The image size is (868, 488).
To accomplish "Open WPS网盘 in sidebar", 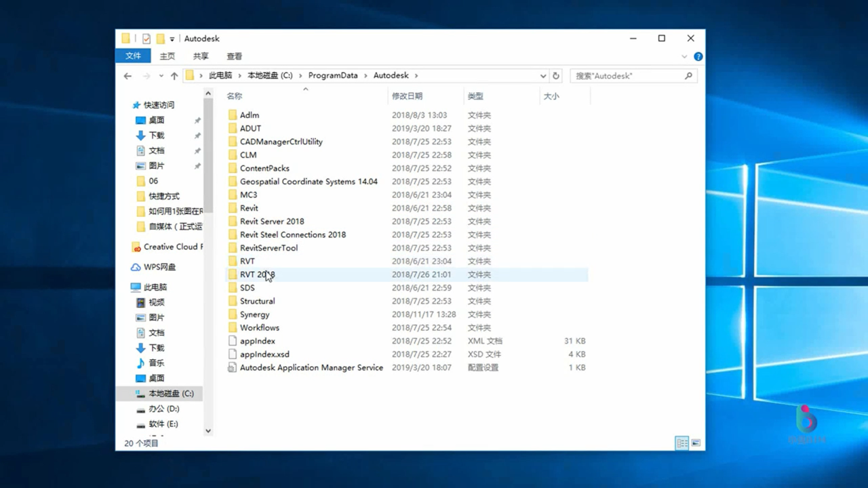I will point(153,267).
